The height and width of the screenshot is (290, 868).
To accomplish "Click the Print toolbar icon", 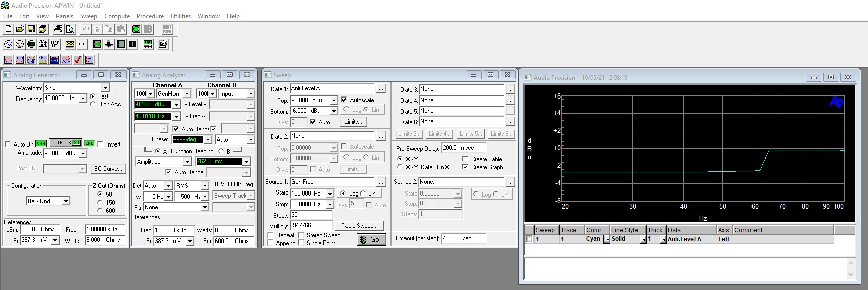I will pos(59,29).
